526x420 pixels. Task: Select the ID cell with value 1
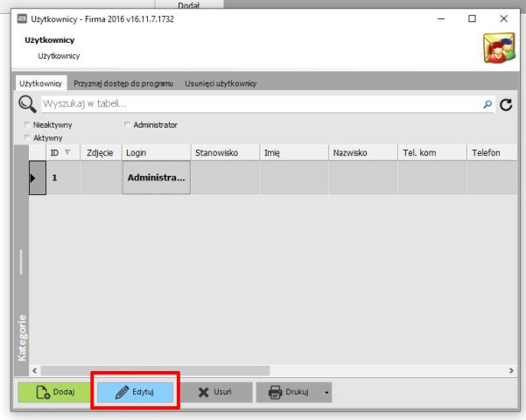63,178
